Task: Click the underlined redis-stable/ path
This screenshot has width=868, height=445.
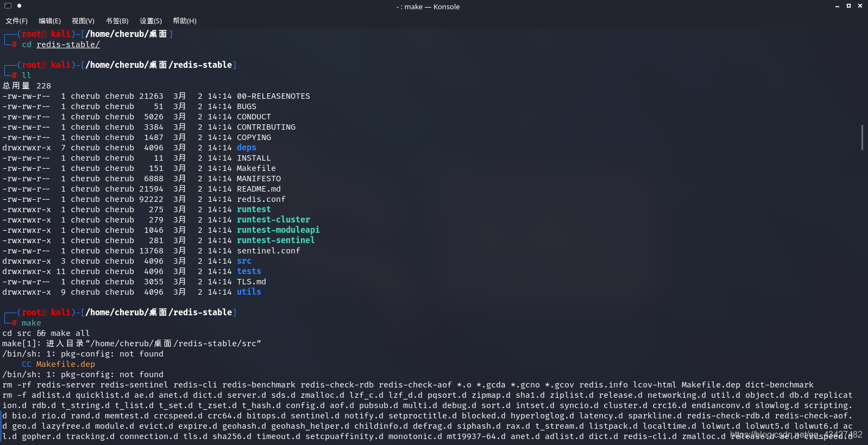Action: click(x=68, y=44)
